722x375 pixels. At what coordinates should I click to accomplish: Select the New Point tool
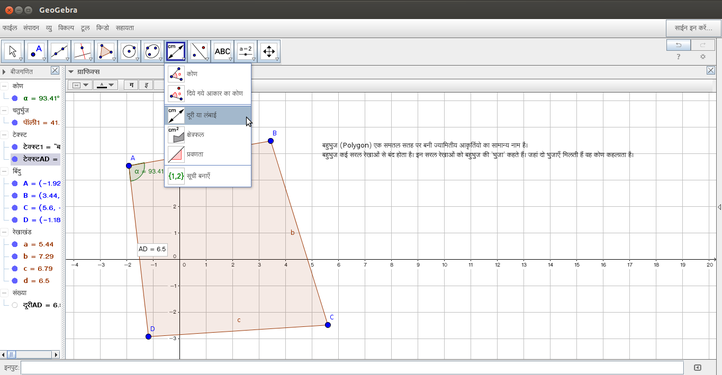point(36,52)
